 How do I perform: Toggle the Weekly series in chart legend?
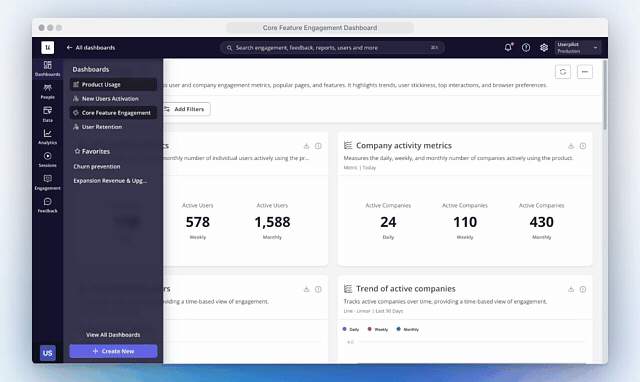point(378,329)
